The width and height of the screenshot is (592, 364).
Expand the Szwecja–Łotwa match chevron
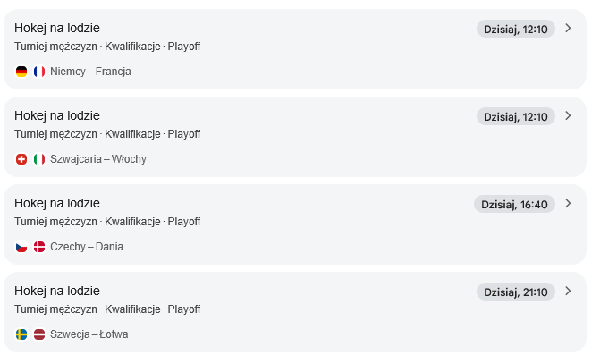568,292
